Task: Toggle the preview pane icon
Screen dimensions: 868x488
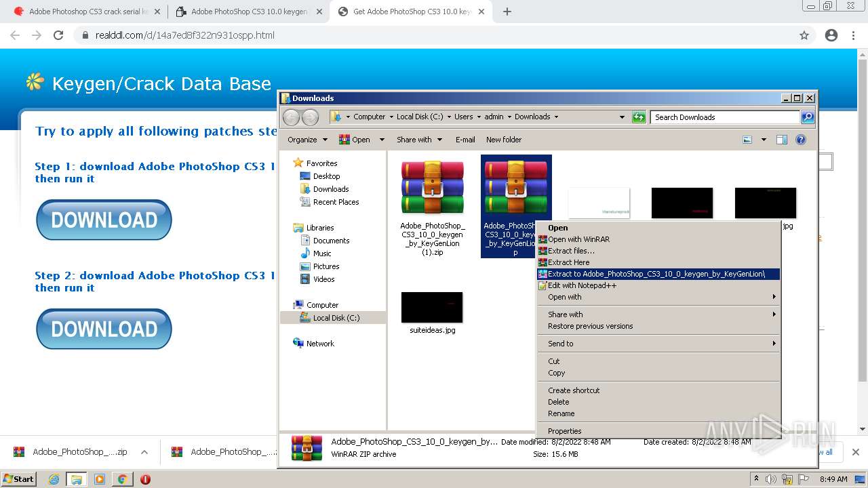Action: [x=782, y=140]
